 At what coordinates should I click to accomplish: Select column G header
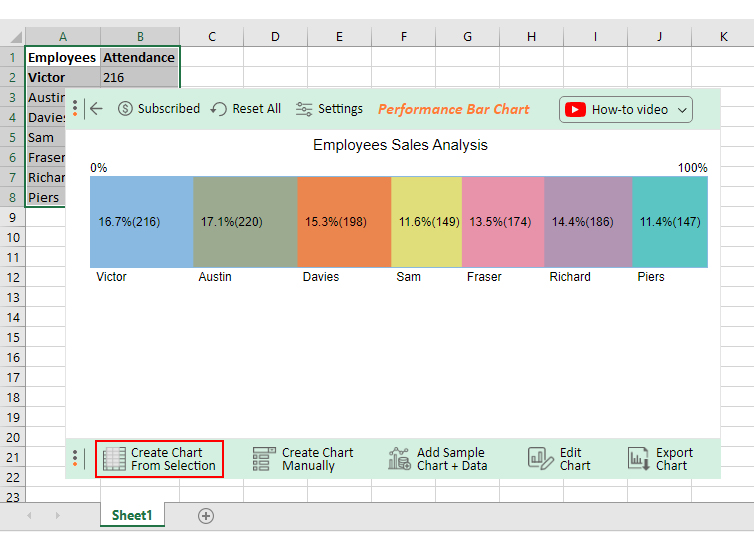(x=467, y=37)
